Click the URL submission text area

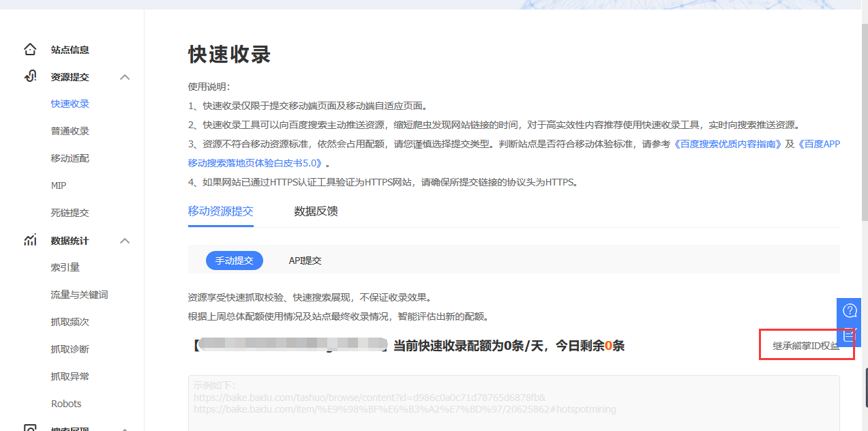(513, 406)
